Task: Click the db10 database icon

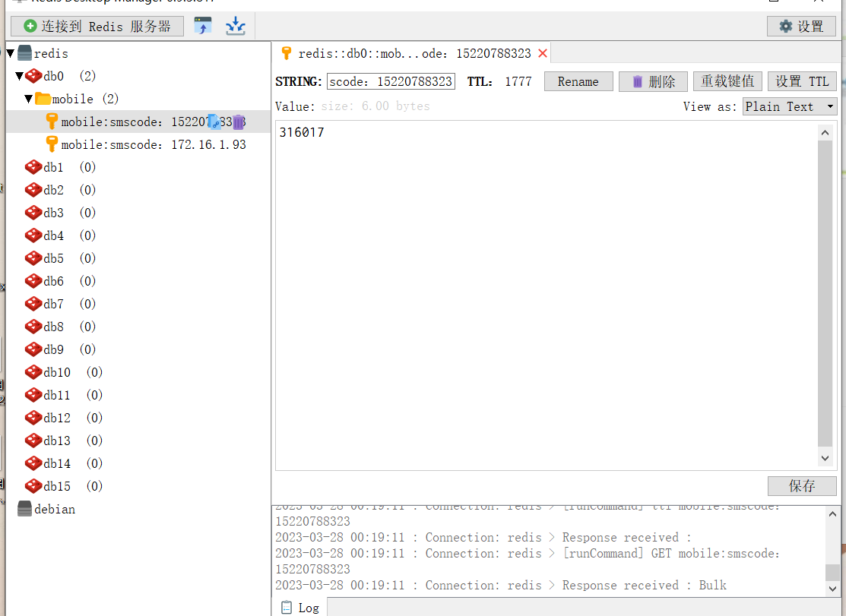Action: 33,372
